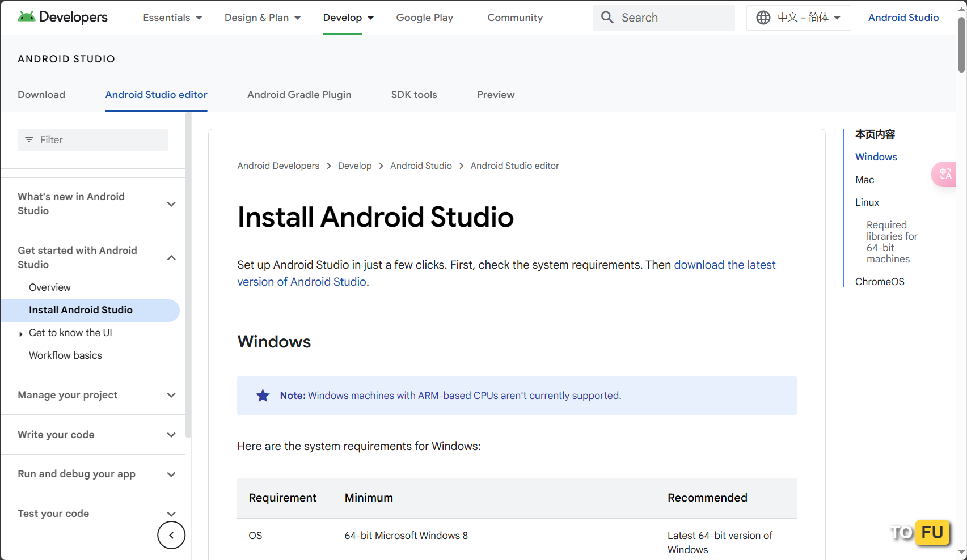The width and height of the screenshot is (967, 560).
Task: Click the star icon in the note
Action: (x=263, y=396)
